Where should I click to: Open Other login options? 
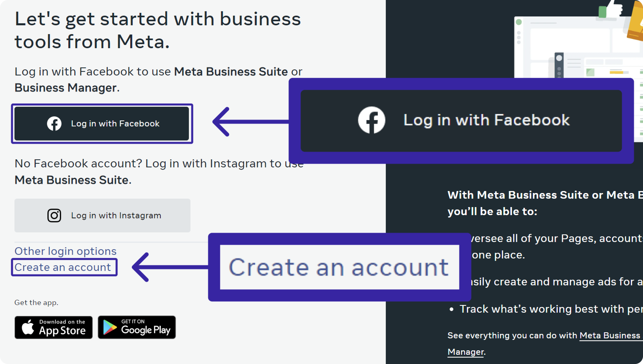point(66,251)
